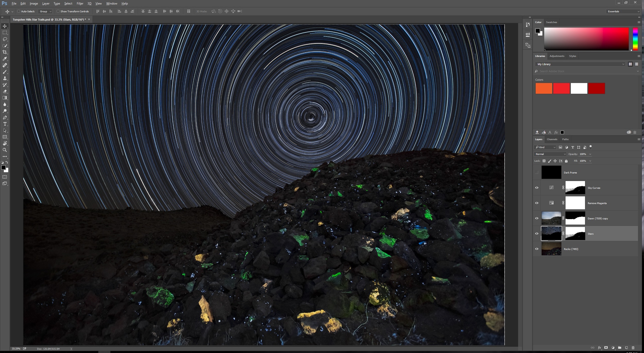Select the Stars layer mask thumbnail
Screen dimensions: 644x353
pos(575,234)
